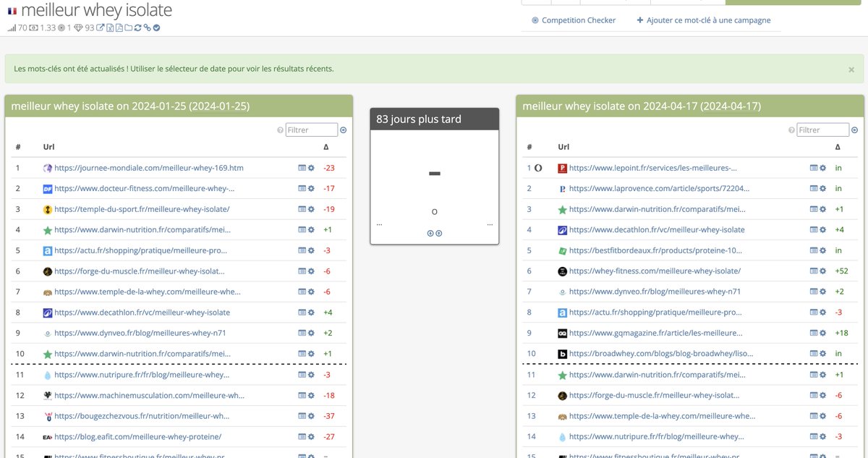Open gqmagazine.fr URL in right list

pyautogui.click(x=655, y=333)
